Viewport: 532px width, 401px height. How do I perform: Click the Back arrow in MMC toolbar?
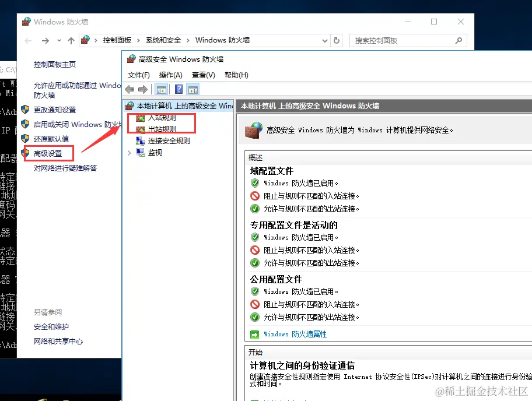(129, 90)
